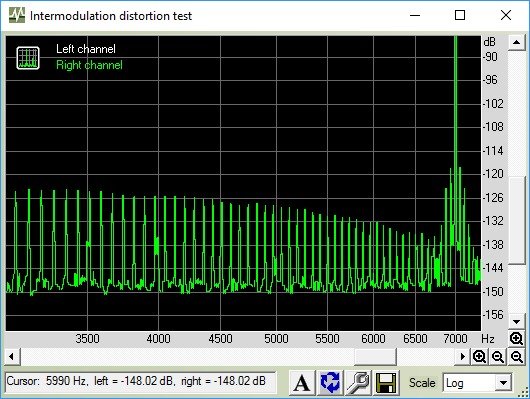This screenshot has height=399, width=530.
Task: Click the up arrow of dB scrollbar
Action: point(516,42)
